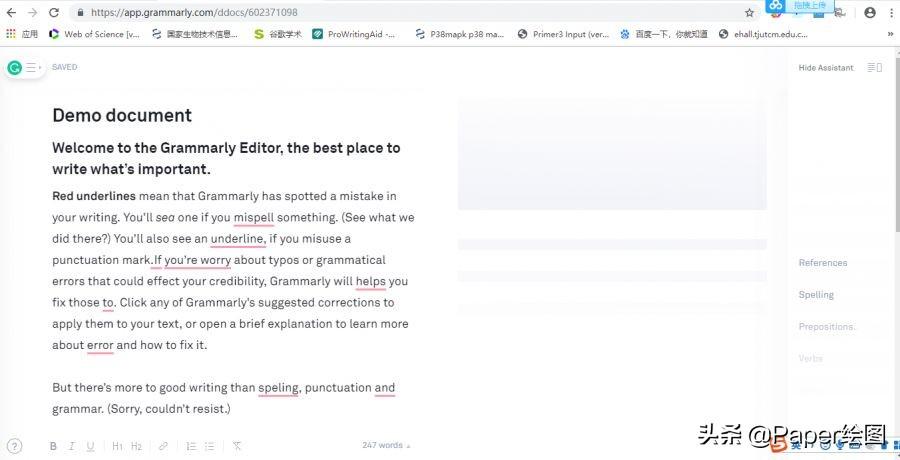Click underlined 'and' before 'grammar'
Viewport: 900px width, 460px height.
coord(385,388)
